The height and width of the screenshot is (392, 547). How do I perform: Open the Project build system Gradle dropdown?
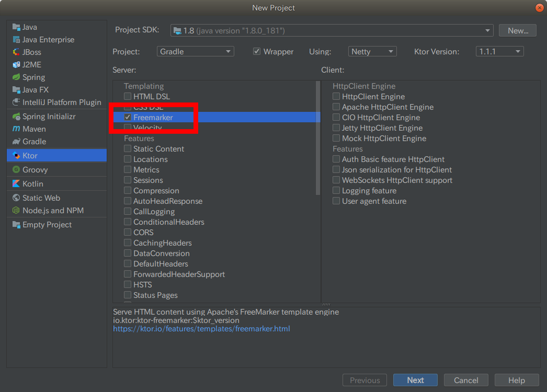tap(196, 52)
